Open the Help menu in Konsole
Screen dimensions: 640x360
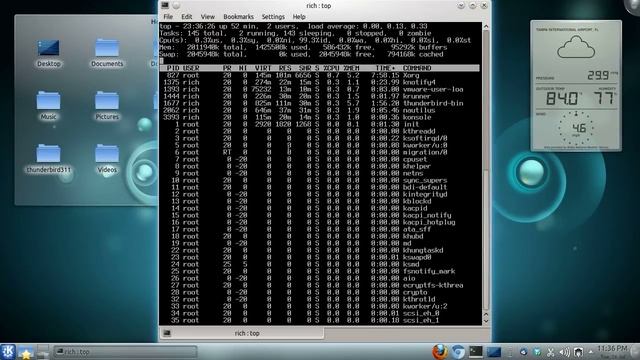pos(299,17)
